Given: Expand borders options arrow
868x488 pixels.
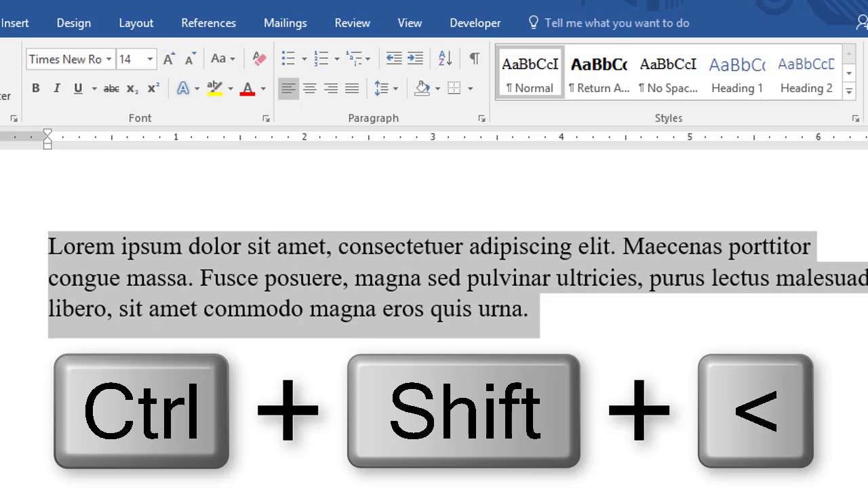Looking at the screenshot, I should pos(470,89).
